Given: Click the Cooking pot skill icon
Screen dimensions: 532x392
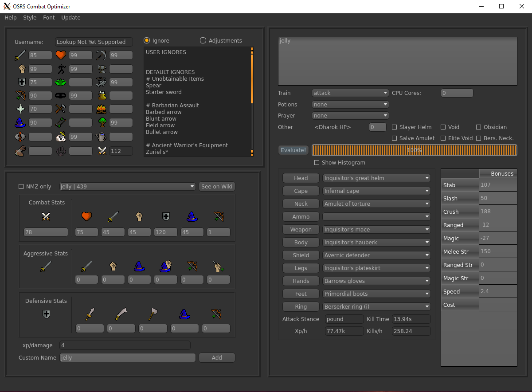Looking at the screenshot, I should click(x=101, y=95).
